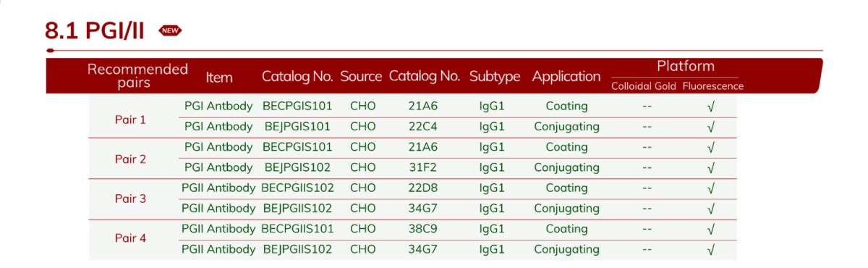Screen dimensions: 868x268
Task: Click the "Subtype" column header
Action: [495, 76]
